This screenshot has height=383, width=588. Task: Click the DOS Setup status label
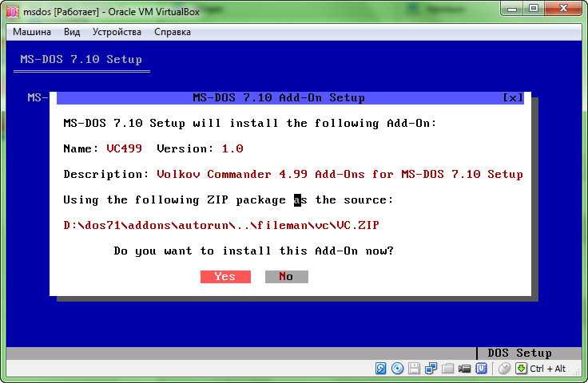click(x=519, y=353)
